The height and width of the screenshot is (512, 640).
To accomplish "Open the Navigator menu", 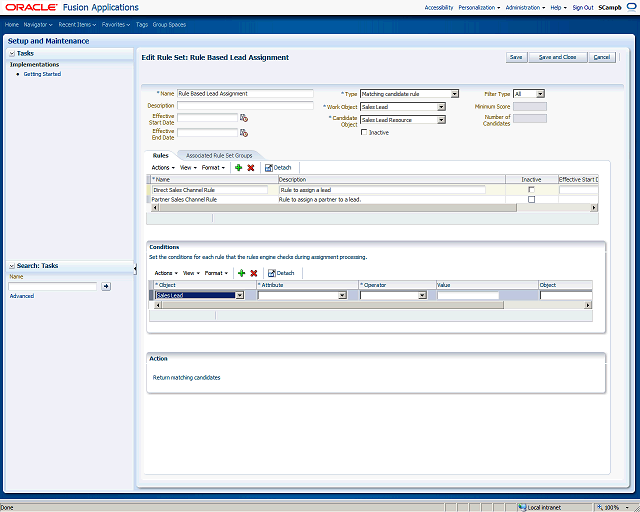I will (x=38, y=24).
